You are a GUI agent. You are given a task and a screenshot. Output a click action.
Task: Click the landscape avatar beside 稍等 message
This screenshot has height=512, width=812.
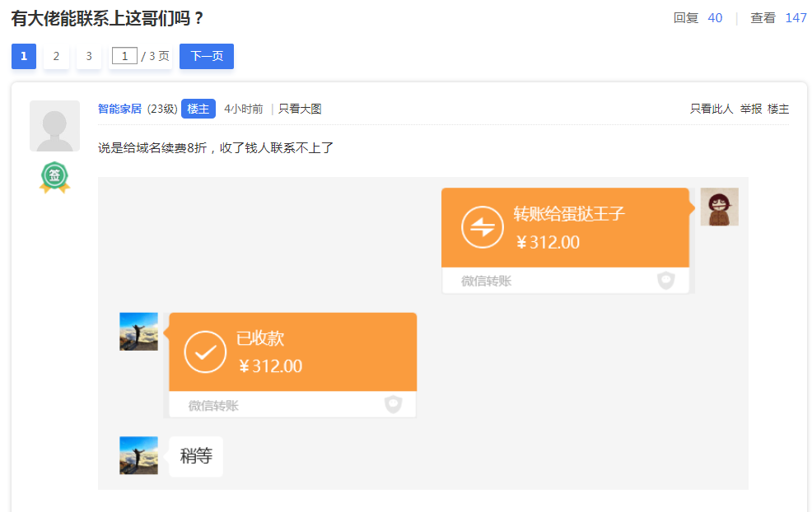click(x=138, y=455)
